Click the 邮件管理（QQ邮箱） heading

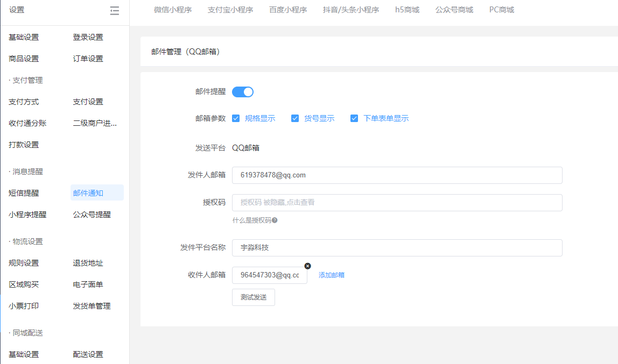pyautogui.click(x=185, y=52)
